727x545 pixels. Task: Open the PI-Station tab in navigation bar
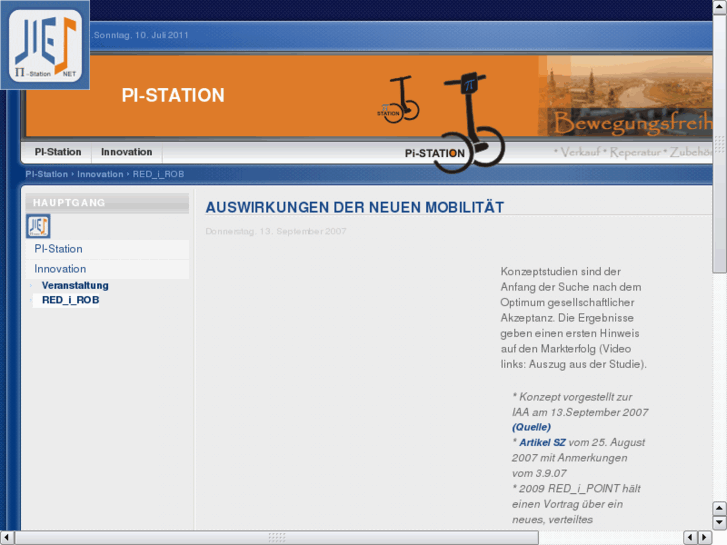pyautogui.click(x=58, y=152)
